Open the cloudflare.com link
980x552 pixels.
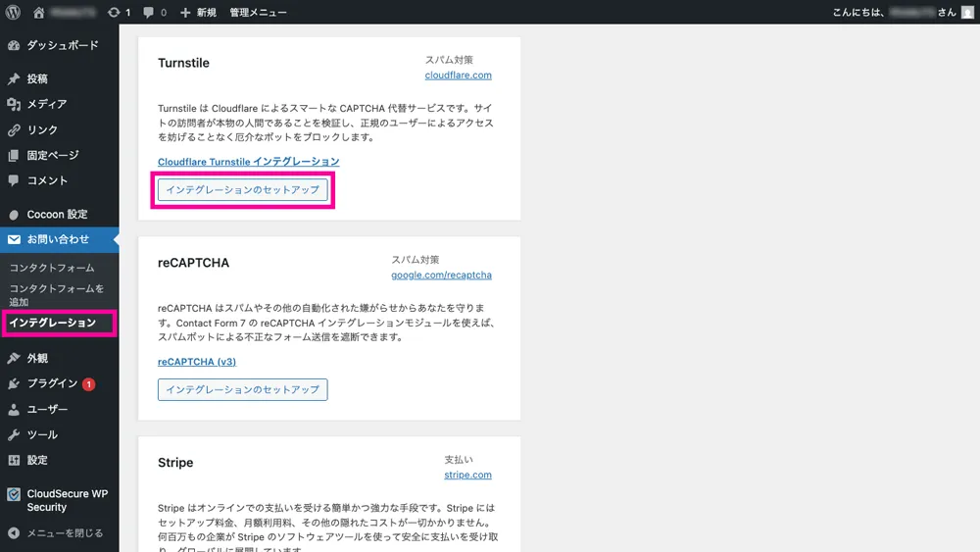tap(458, 75)
